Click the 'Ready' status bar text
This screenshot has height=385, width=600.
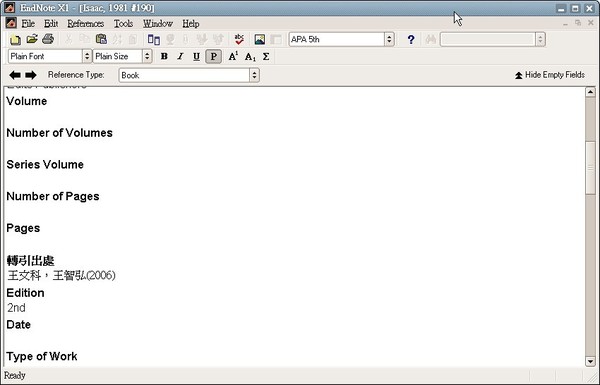tap(15, 375)
